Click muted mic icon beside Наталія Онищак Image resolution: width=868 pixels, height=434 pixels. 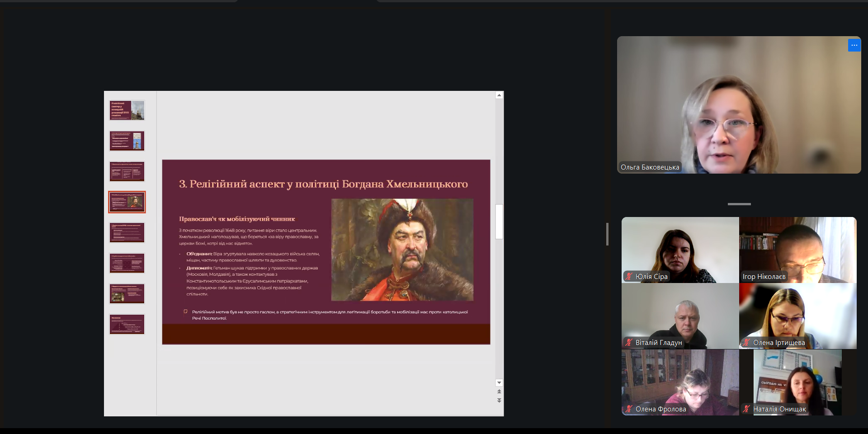(746, 409)
